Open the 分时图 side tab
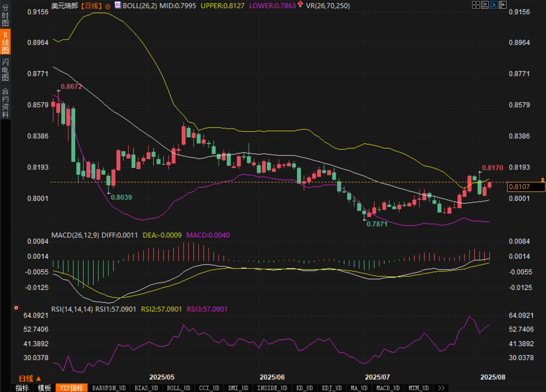The height and width of the screenshot is (392, 546). pos(5,14)
